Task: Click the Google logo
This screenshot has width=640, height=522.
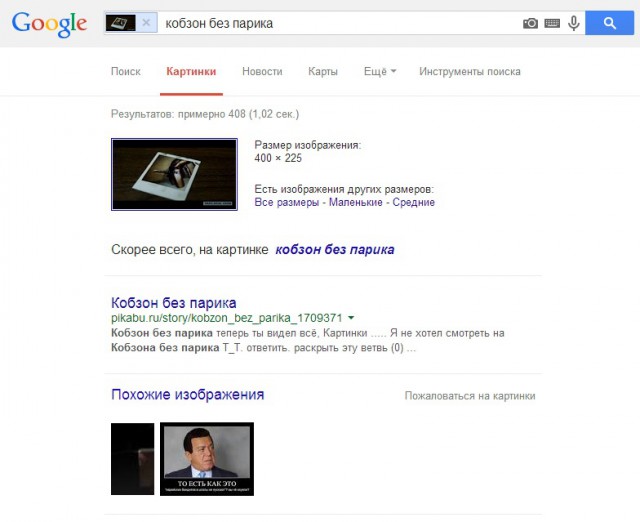Action: pyautogui.click(x=49, y=24)
